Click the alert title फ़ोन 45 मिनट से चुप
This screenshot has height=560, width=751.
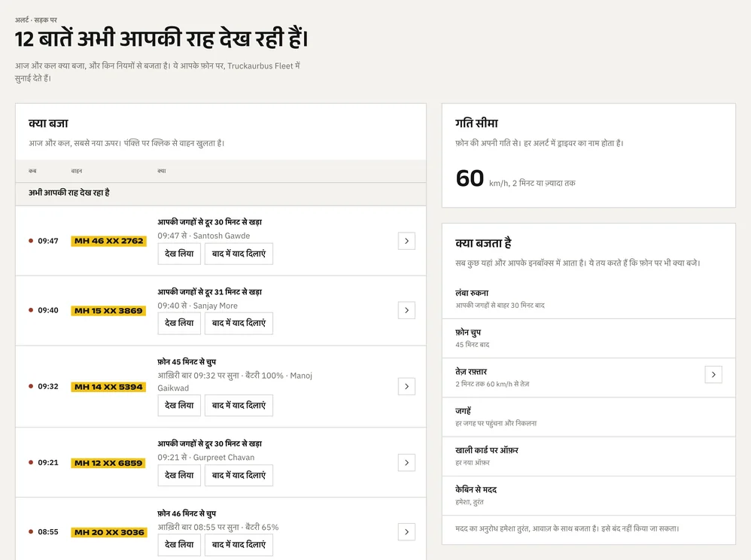click(x=187, y=362)
